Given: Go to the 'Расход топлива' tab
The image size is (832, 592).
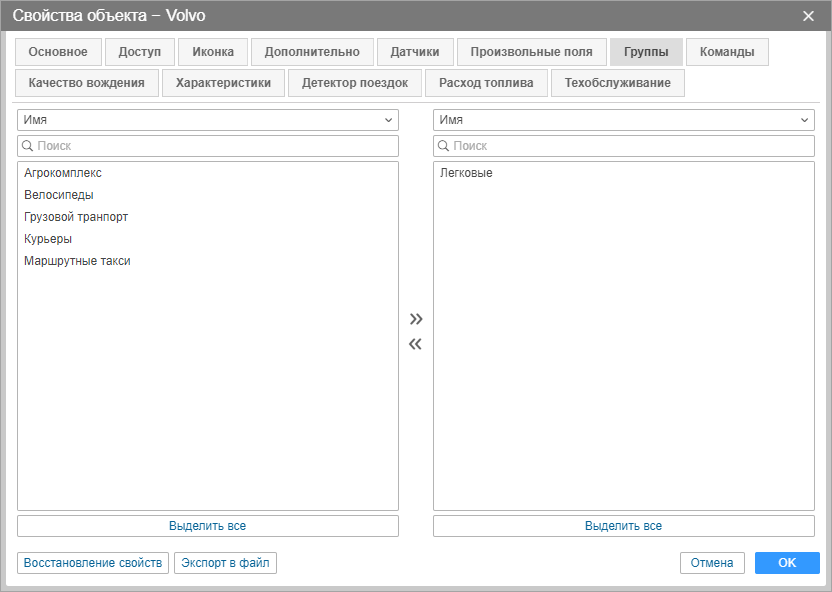Looking at the screenshot, I should 486,83.
